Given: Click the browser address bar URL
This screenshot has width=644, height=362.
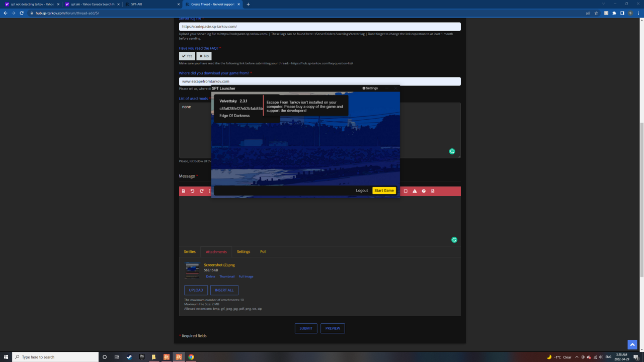Looking at the screenshot, I should click(x=67, y=13).
